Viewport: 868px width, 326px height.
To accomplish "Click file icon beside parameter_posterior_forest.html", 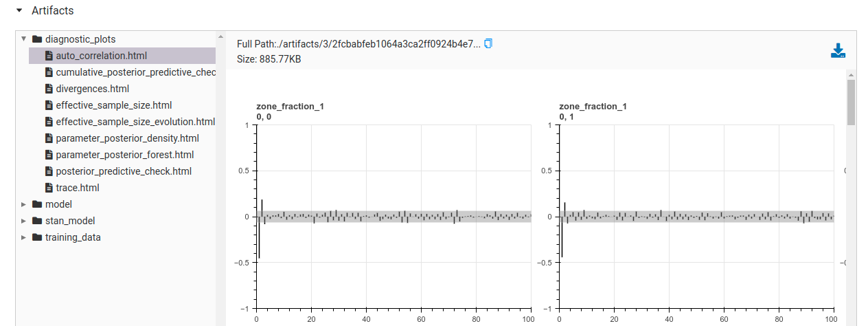I will [x=49, y=155].
